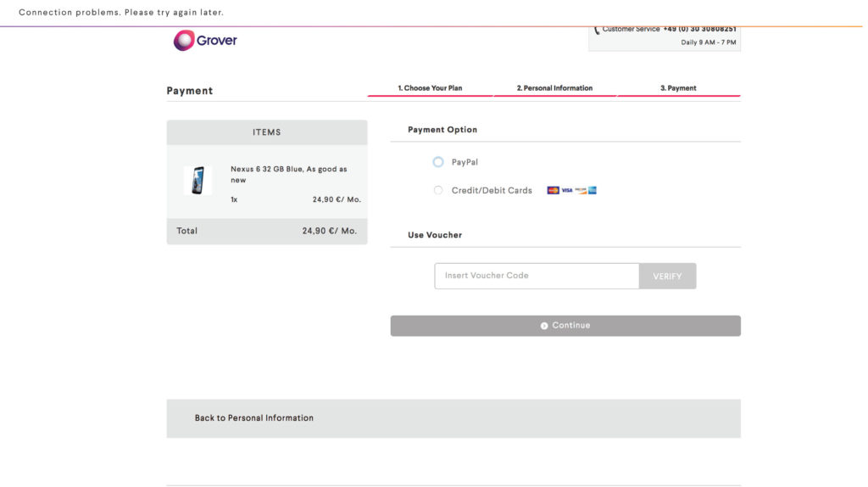Screen dimensions: 868x487
Task: Go to step 1 Choose Your Plan
Action: point(430,88)
